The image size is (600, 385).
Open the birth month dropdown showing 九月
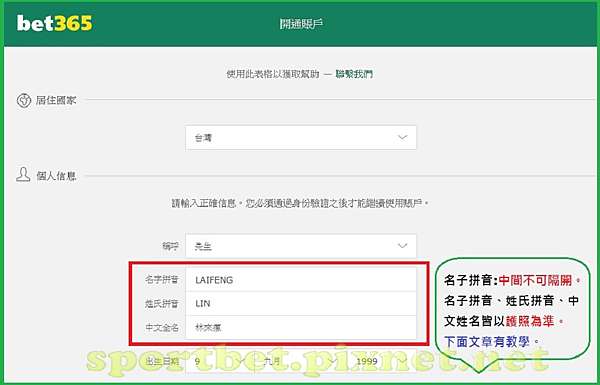(301, 361)
